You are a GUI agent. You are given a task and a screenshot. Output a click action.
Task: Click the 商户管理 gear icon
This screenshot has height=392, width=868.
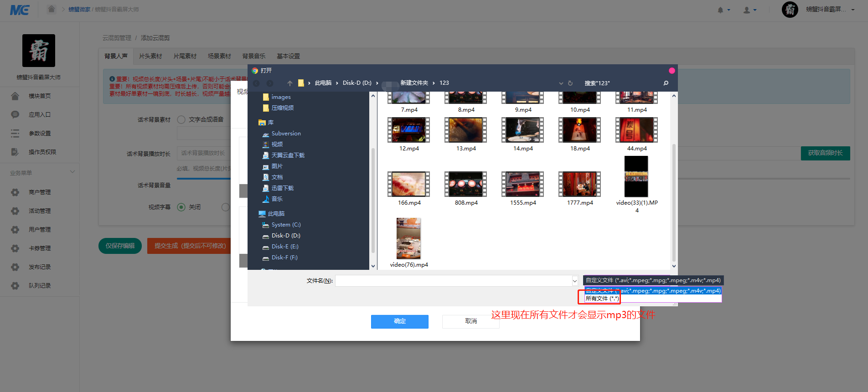(15, 192)
